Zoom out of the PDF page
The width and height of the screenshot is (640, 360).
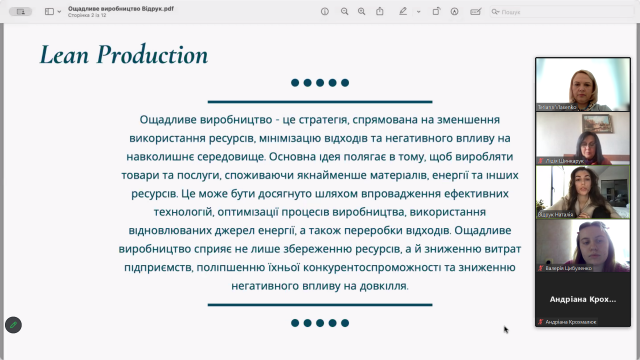point(344,12)
